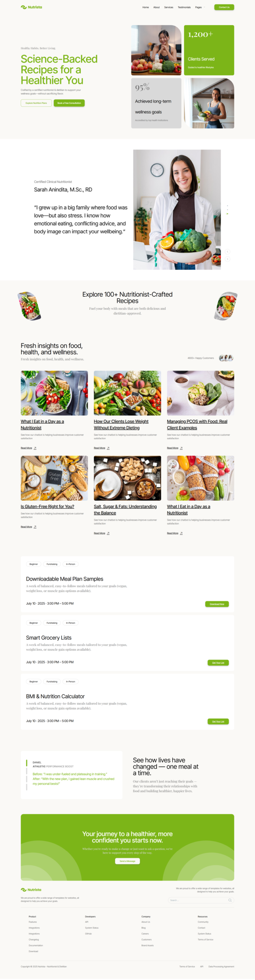Advance to next testimonial with right arrow

tap(227, 259)
